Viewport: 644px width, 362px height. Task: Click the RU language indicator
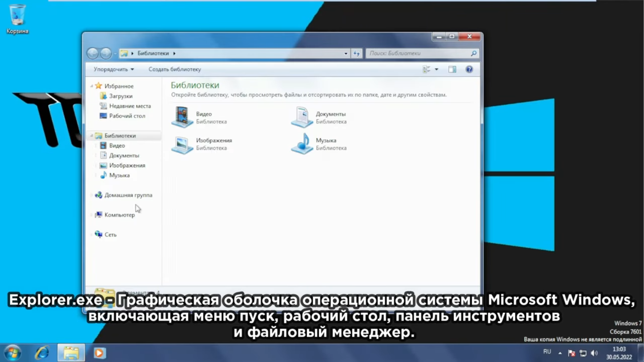(547, 352)
